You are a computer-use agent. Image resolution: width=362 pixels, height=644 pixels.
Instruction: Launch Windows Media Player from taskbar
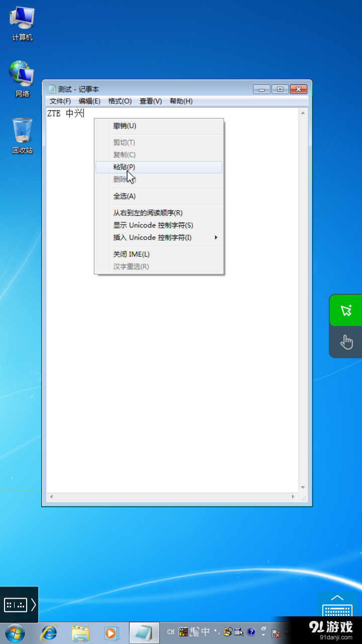[111, 633]
